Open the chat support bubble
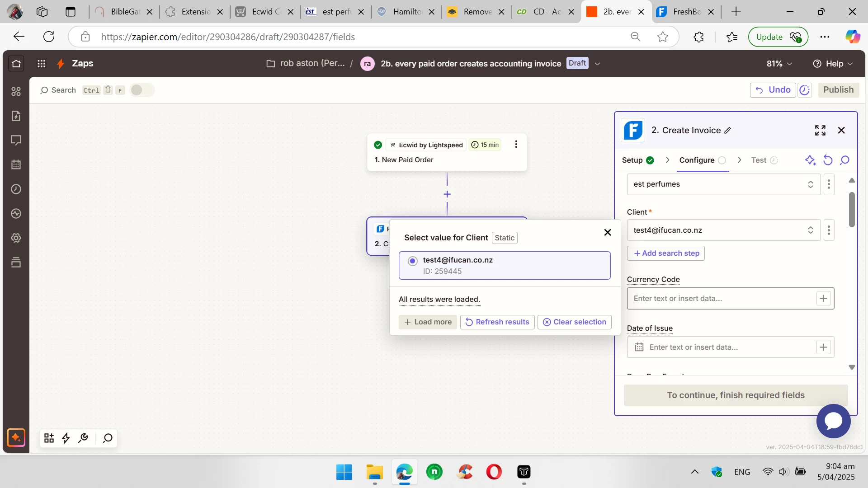 click(x=833, y=421)
